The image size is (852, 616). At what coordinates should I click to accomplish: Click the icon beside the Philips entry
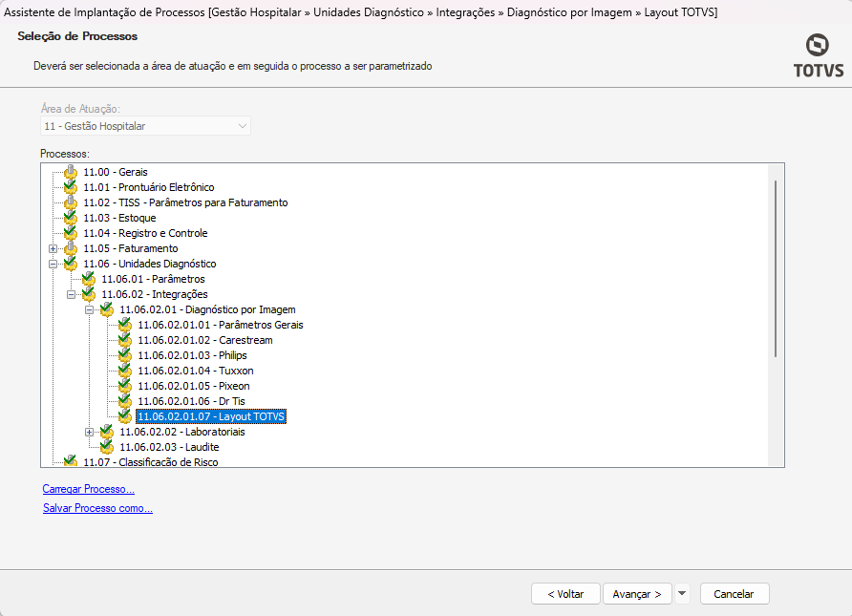(125, 355)
